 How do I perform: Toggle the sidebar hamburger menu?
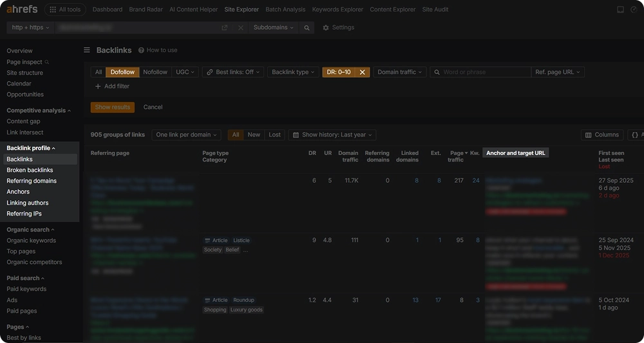click(87, 50)
